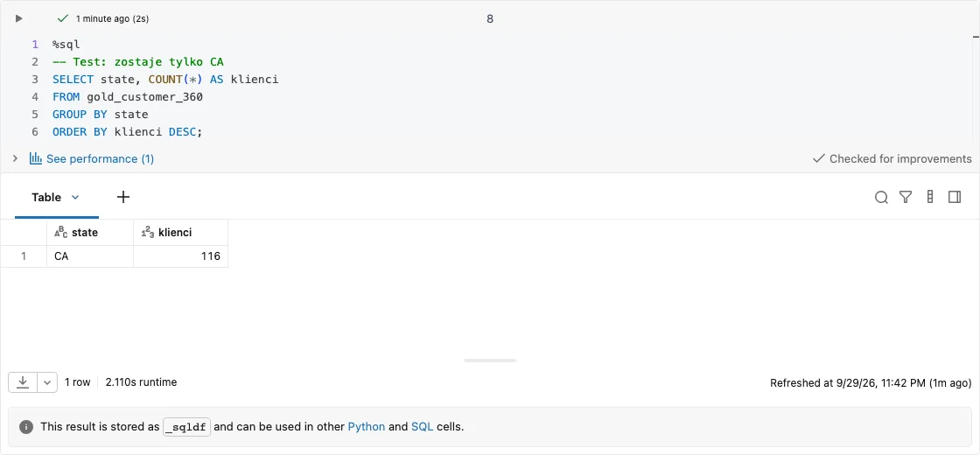Click Checked for improvements indicator
Image resolution: width=980 pixels, height=455 pixels.
click(892, 158)
